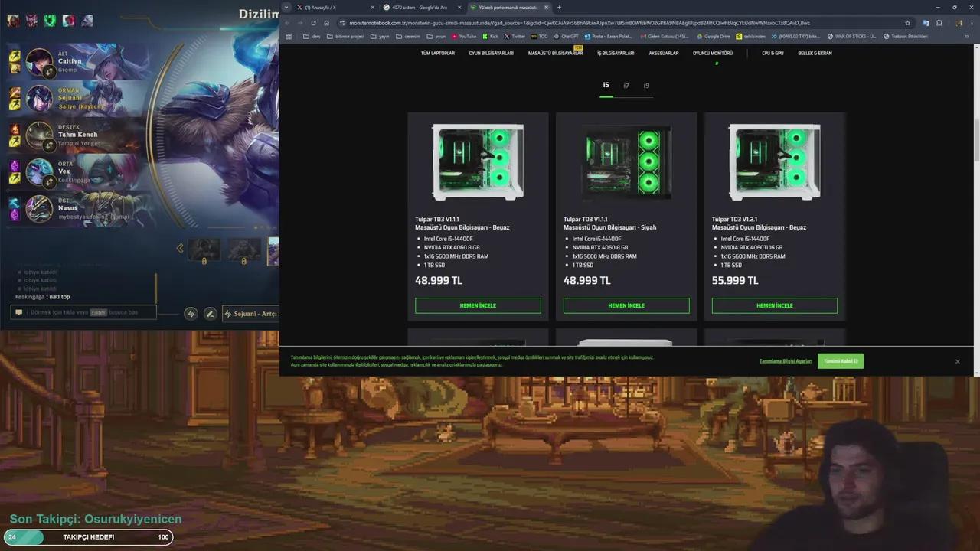Select the i7 processor tab
980x551 pixels.
626,86
